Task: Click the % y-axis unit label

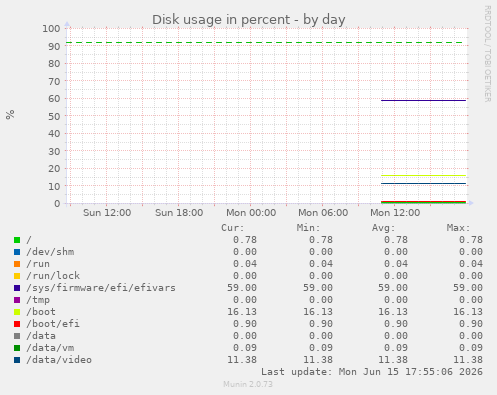Action: pyautogui.click(x=10, y=115)
